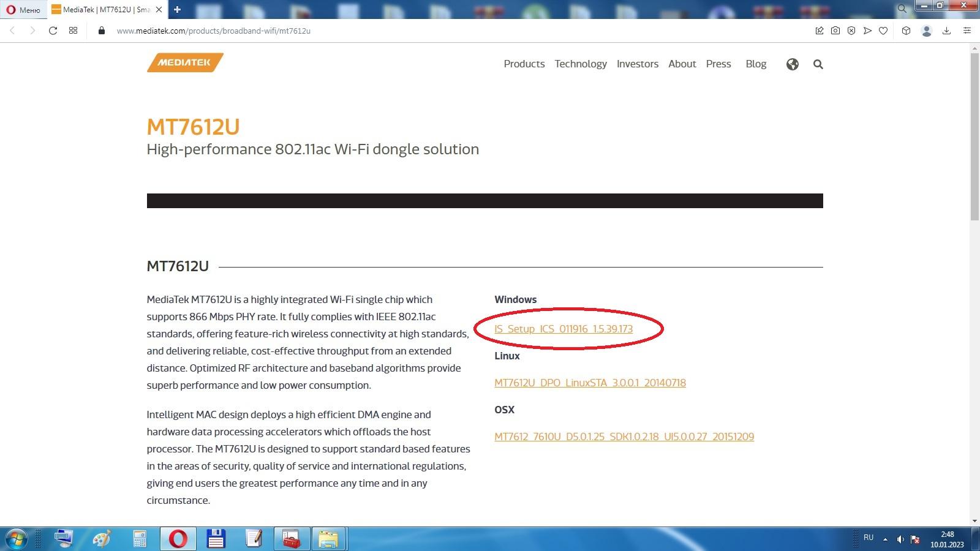Screen dimensions: 980x551
Task: Open the globe language selector
Action: pos(793,64)
